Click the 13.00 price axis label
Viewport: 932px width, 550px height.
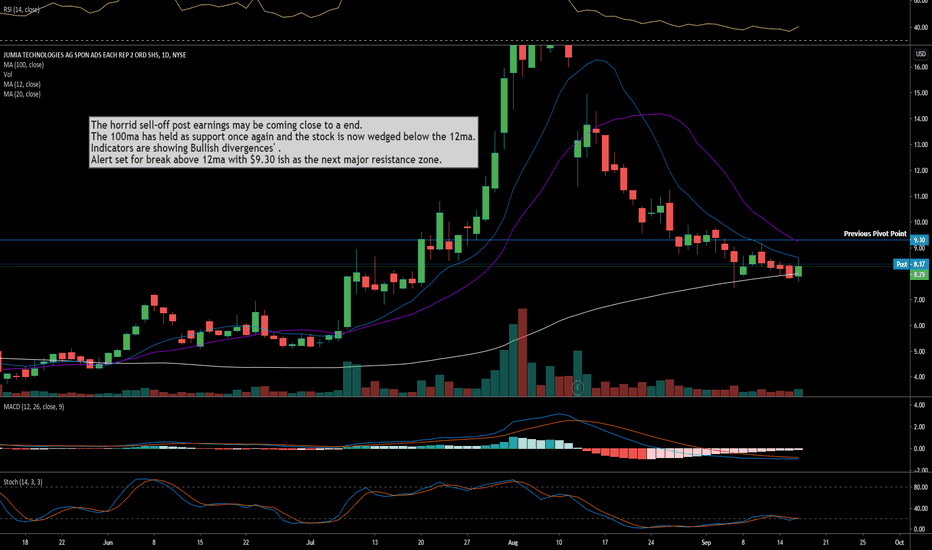pyautogui.click(x=921, y=144)
